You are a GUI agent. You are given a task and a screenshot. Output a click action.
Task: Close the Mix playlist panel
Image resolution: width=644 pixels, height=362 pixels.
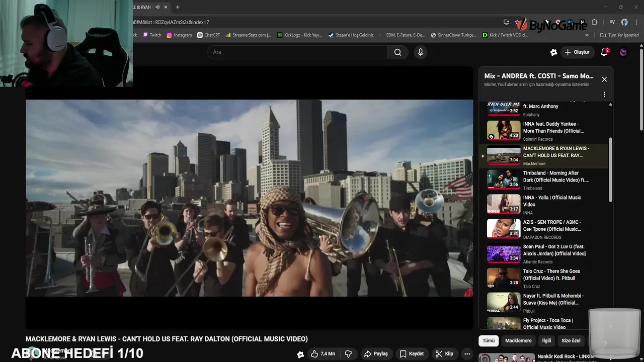(x=604, y=79)
